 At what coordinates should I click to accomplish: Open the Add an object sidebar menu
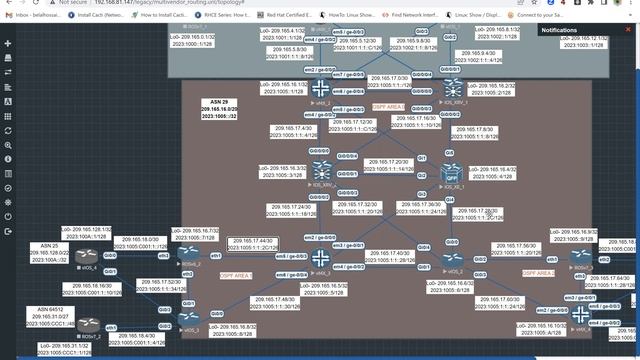click(8, 44)
